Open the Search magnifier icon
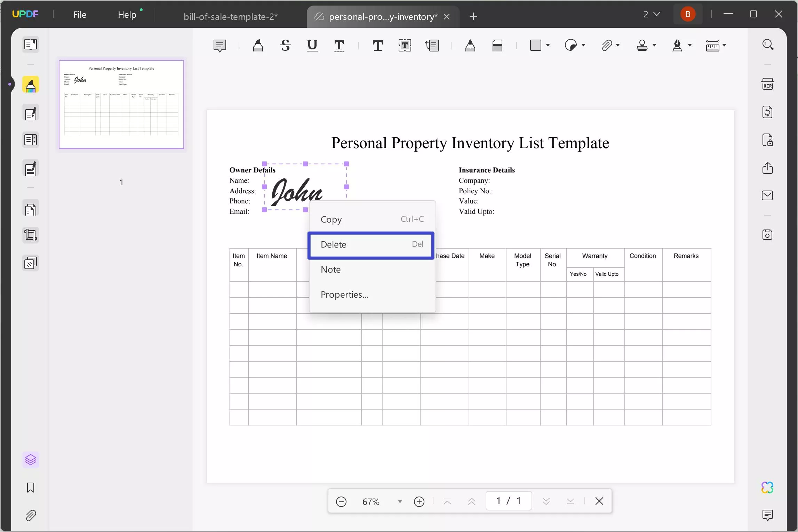This screenshot has height=532, width=798. pyautogui.click(x=768, y=45)
